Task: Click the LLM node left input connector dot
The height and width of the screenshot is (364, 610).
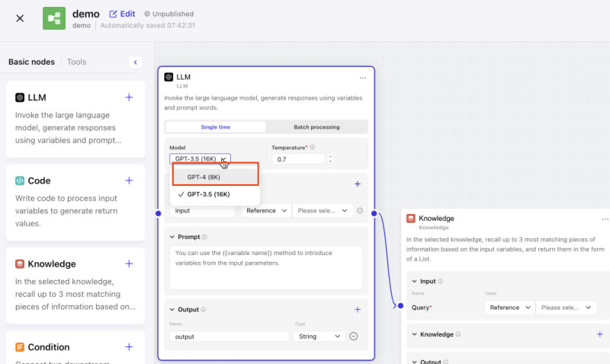Action: pyautogui.click(x=159, y=213)
